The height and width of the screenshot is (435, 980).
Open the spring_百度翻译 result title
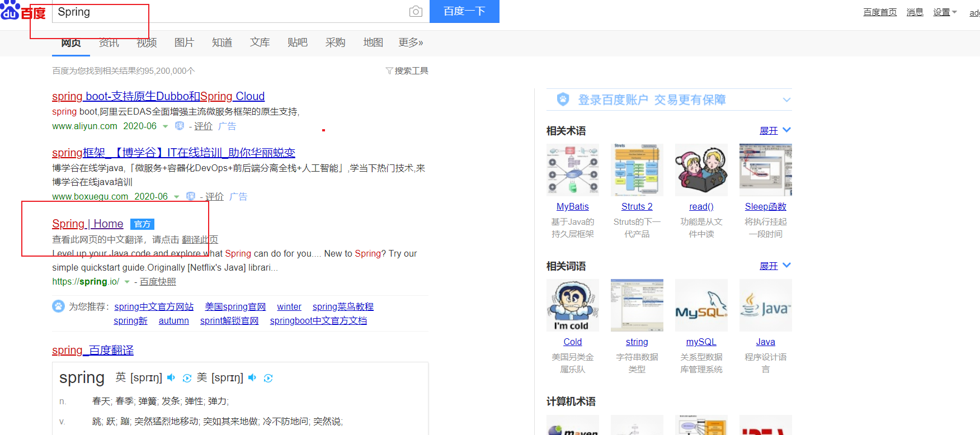pyautogui.click(x=93, y=350)
